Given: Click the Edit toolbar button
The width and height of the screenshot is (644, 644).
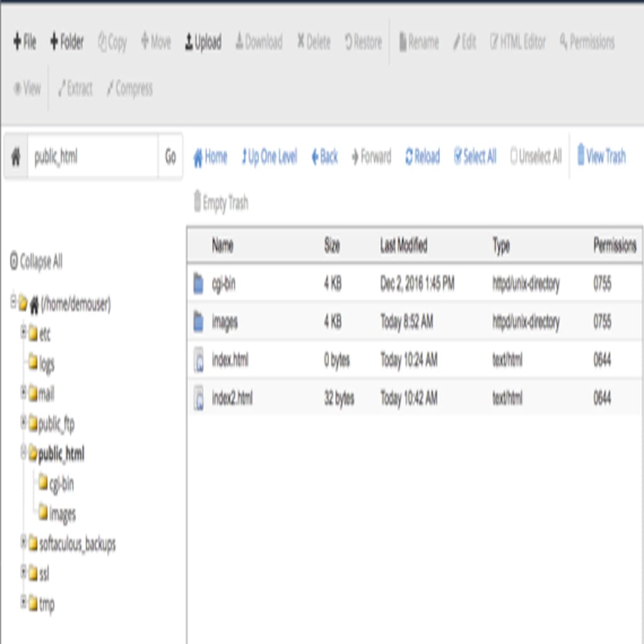Looking at the screenshot, I should pyautogui.click(x=465, y=42).
